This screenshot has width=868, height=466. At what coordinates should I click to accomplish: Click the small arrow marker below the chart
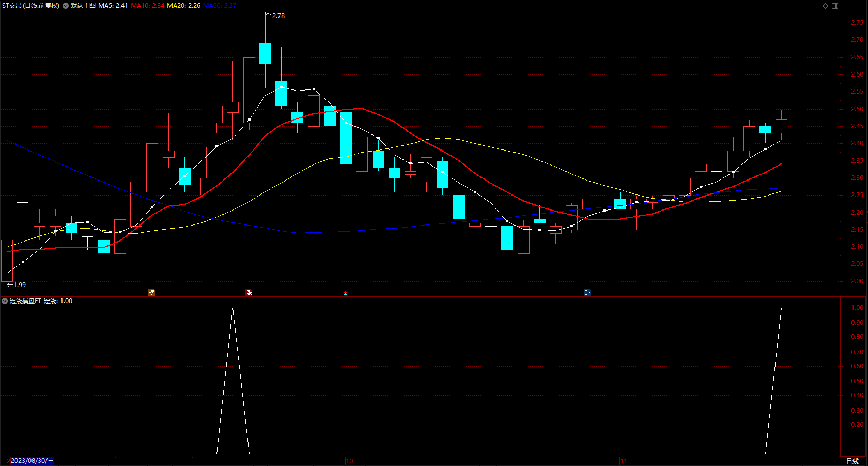345,294
